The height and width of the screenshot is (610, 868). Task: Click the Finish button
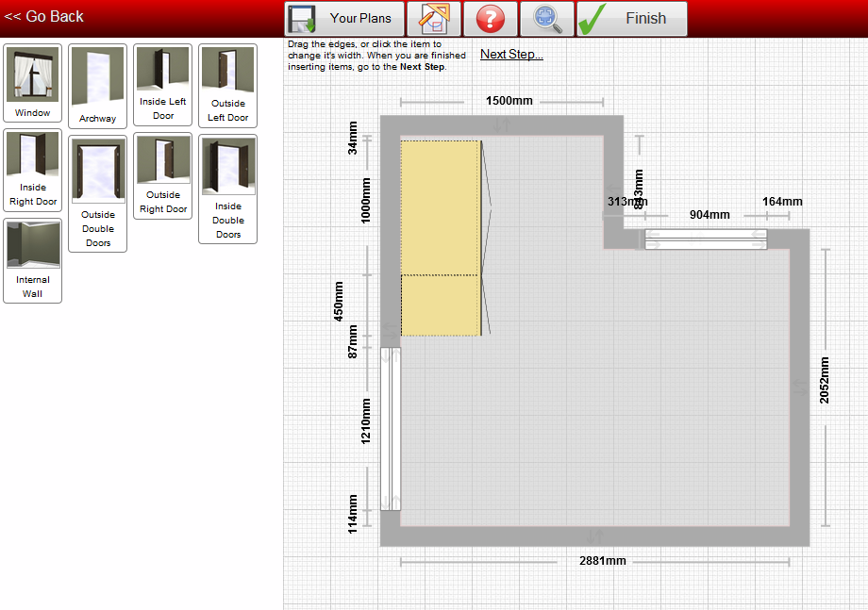point(632,19)
